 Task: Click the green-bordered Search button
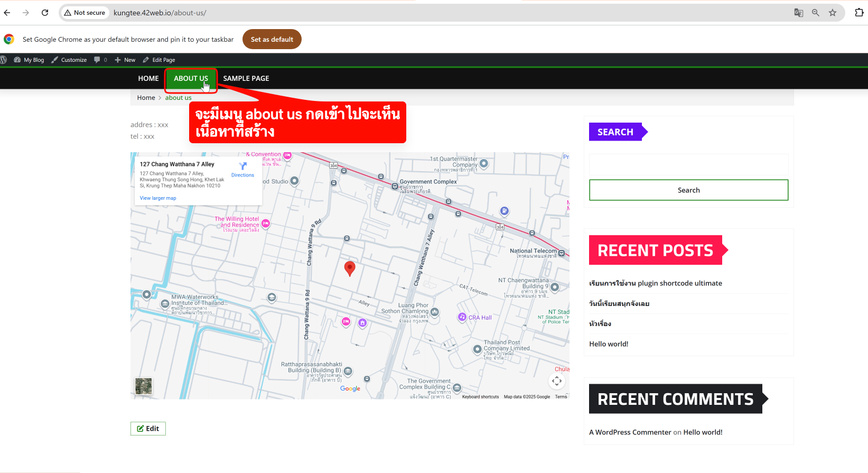coord(688,190)
